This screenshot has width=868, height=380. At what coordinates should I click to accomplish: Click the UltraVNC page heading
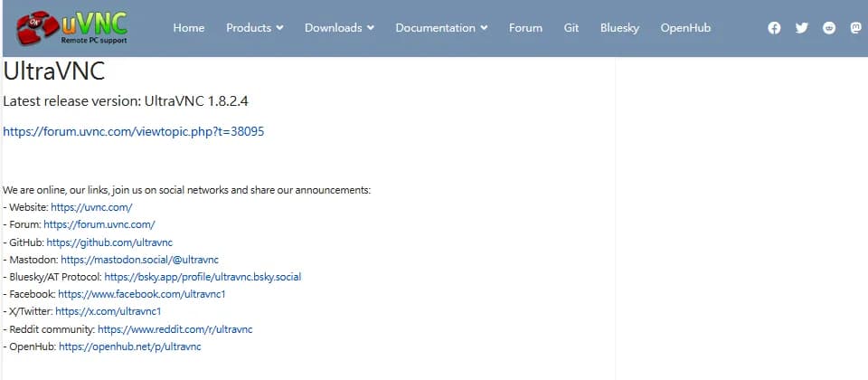coord(53,72)
